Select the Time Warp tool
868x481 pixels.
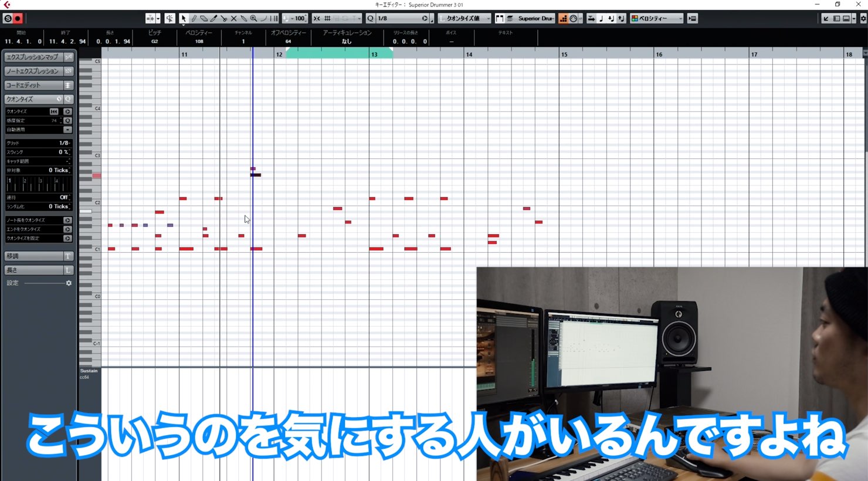[274, 19]
